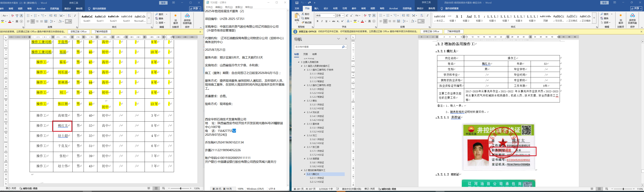
Task: Click 获取正版 Office button in left Word
Action: click(x=78, y=32)
